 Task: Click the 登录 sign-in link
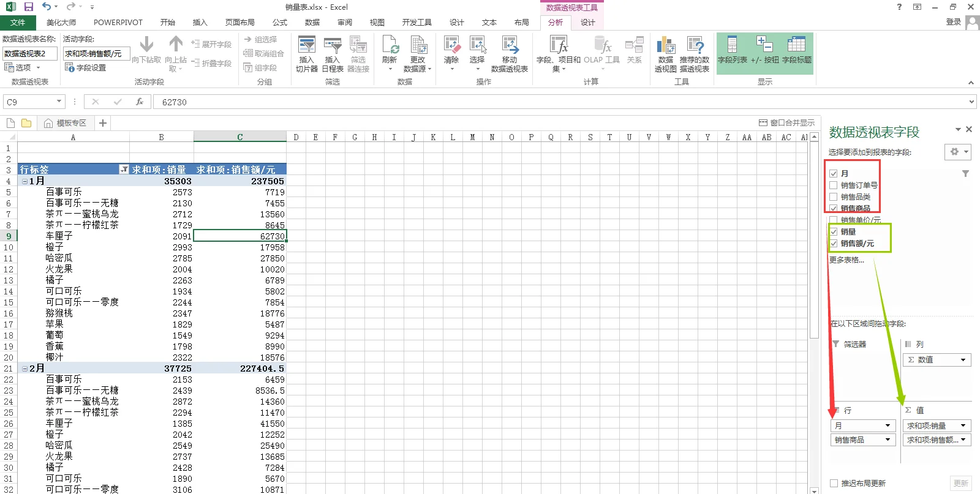(x=954, y=22)
